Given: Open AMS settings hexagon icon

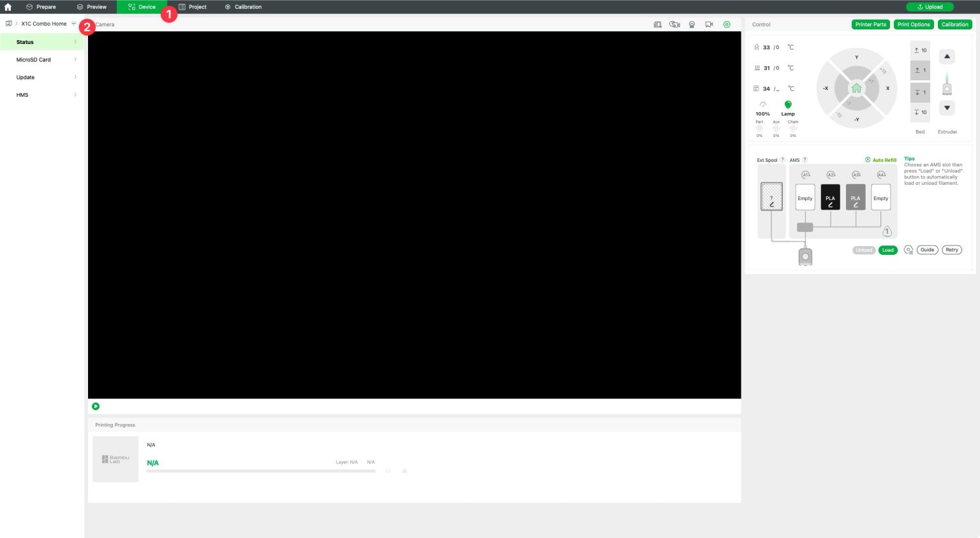Looking at the screenshot, I should pos(908,250).
